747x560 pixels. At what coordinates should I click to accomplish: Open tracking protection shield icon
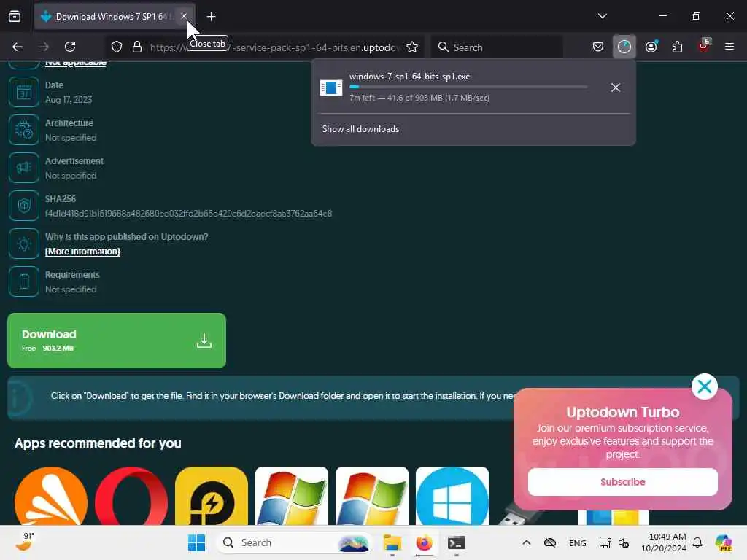tap(117, 47)
